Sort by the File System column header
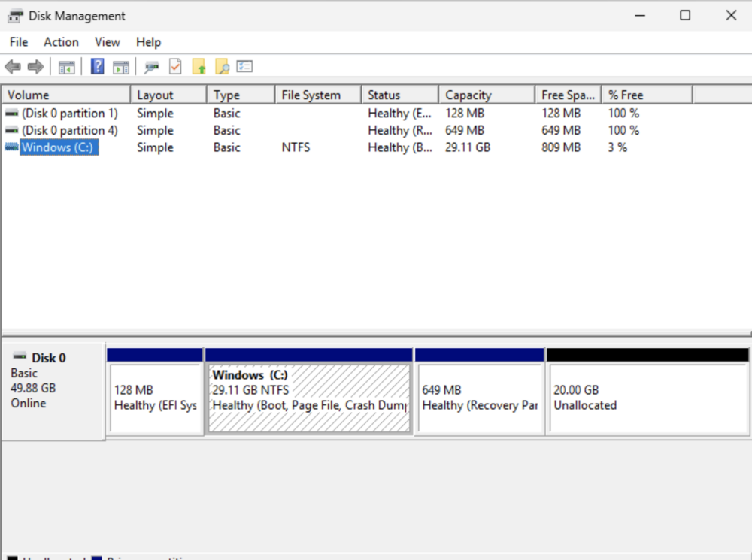752x560 pixels. coord(318,95)
